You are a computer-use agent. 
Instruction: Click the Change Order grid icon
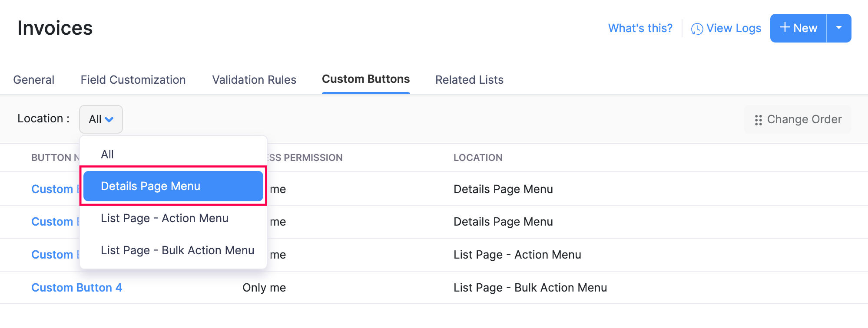(x=758, y=120)
